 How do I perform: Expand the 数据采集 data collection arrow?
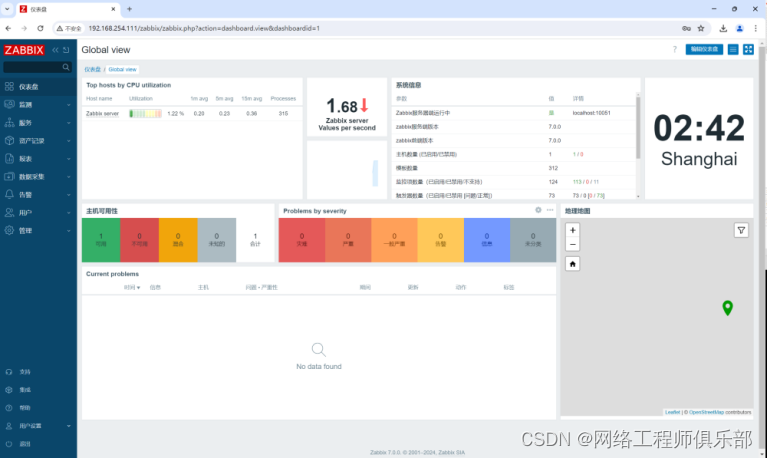coord(68,177)
